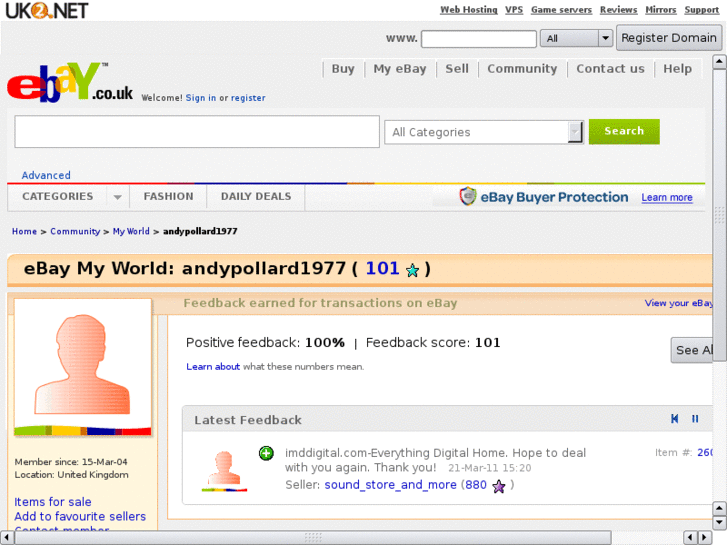Click the Latest Feedback heading
This screenshot has height=545, width=727.
(x=248, y=420)
